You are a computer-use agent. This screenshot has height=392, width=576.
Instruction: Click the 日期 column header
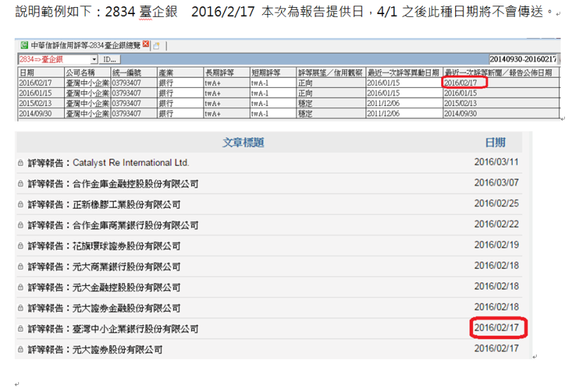point(41,72)
